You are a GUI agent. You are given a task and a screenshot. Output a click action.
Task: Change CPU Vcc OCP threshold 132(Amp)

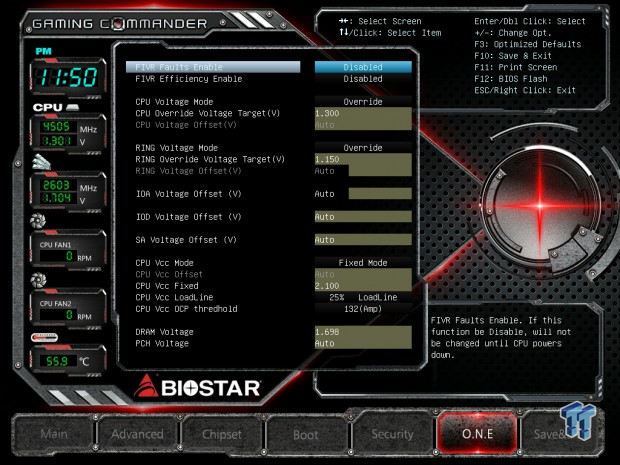[363, 308]
